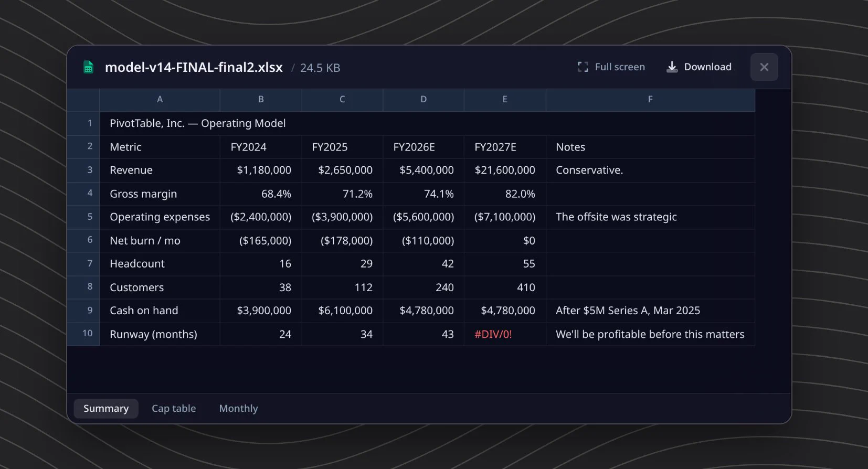Select row 4 header
The width and height of the screenshot is (868, 469).
[x=83, y=194]
